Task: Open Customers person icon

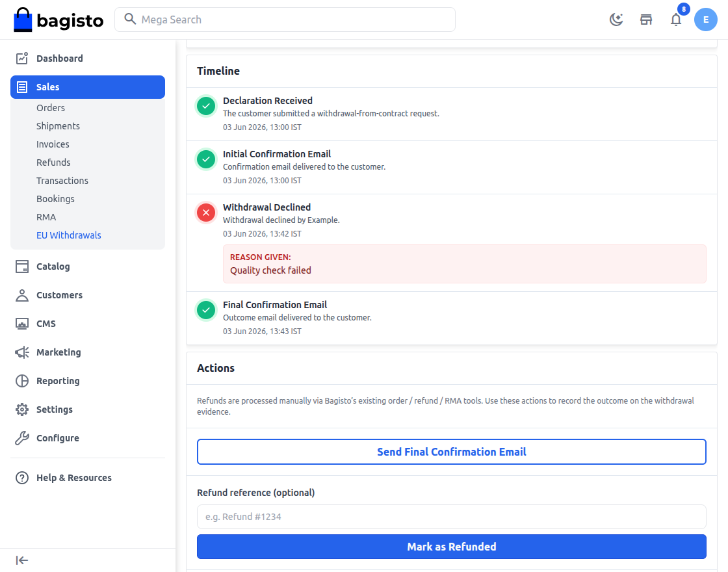Action: tap(22, 295)
